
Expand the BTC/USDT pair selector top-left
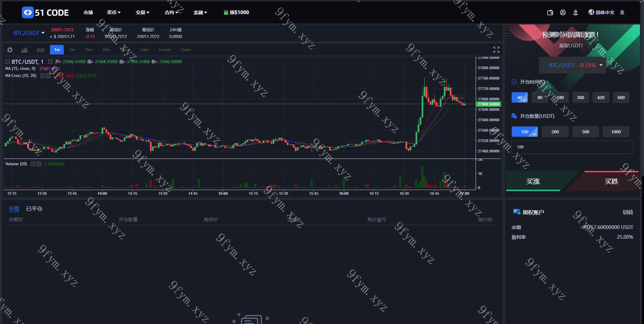pos(29,33)
